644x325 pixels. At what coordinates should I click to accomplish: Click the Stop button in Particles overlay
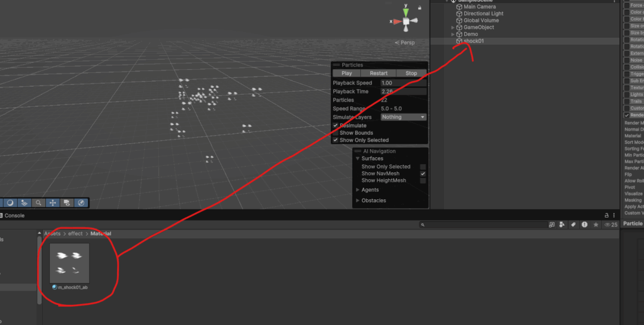pos(411,73)
